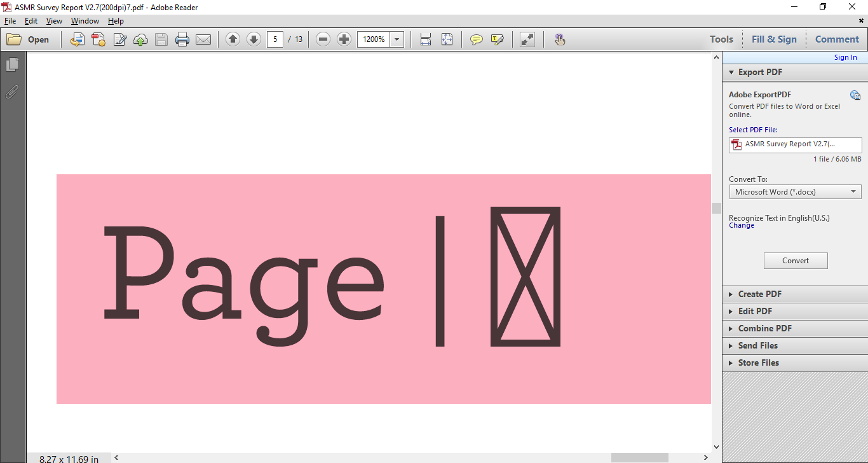Show attachments panel with paperclip icon
Image resolution: width=868 pixels, height=463 pixels.
[12, 92]
